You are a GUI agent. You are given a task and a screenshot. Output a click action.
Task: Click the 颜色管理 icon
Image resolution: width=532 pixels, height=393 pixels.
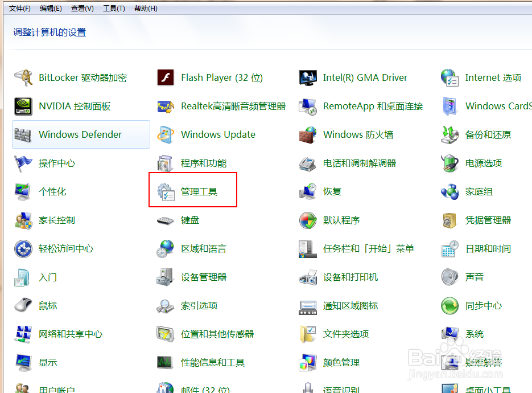pos(308,363)
